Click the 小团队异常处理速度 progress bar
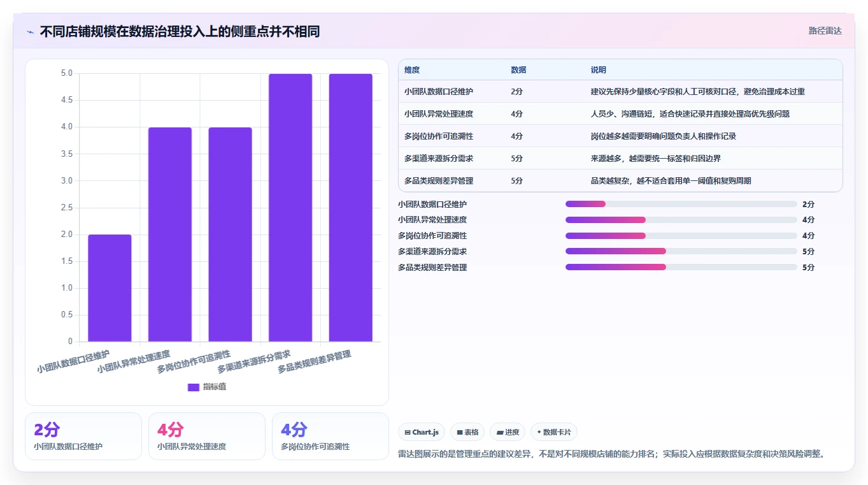Viewport: 868px width, 485px height. pos(681,220)
